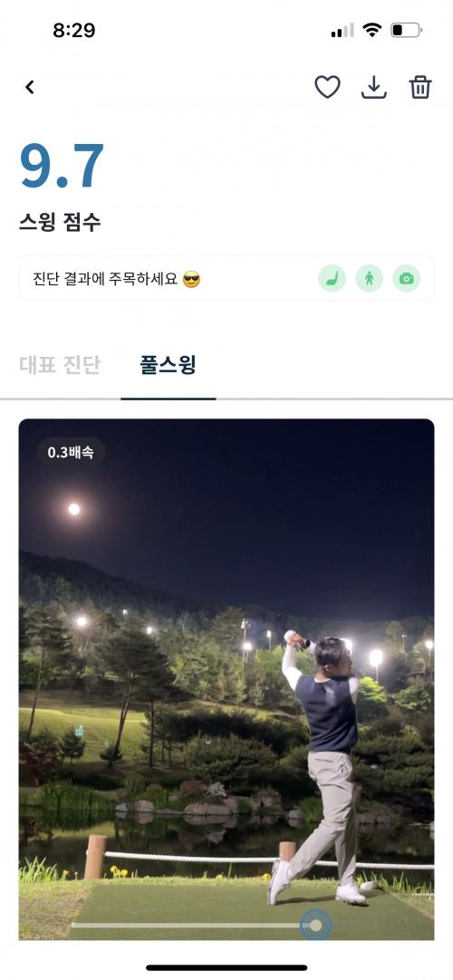The height and width of the screenshot is (980, 453).
Task: Download the swing video
Action: point(373,88)
